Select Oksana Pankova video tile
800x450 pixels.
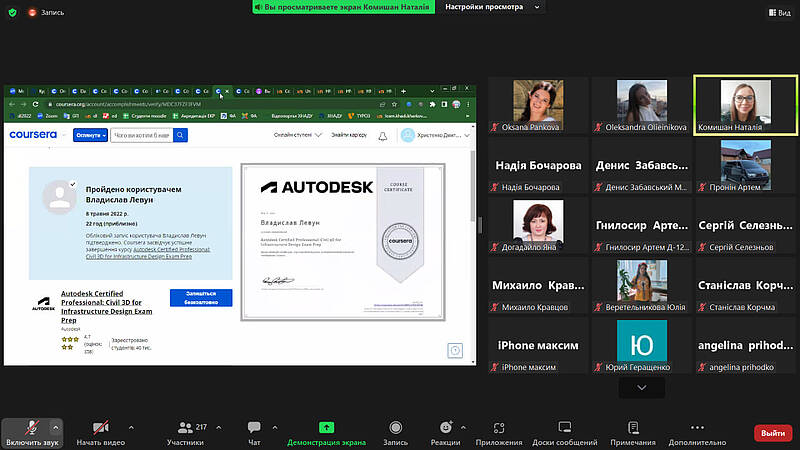[538, 105]
